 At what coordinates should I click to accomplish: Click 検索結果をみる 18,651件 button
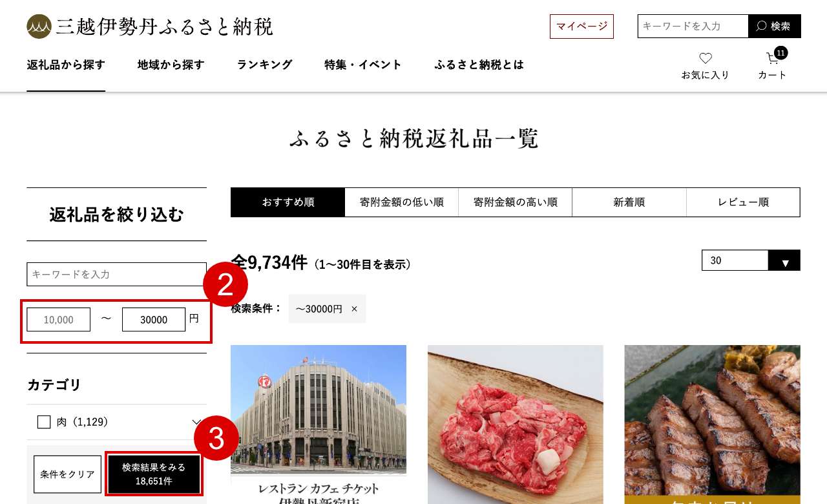[154, 474]
